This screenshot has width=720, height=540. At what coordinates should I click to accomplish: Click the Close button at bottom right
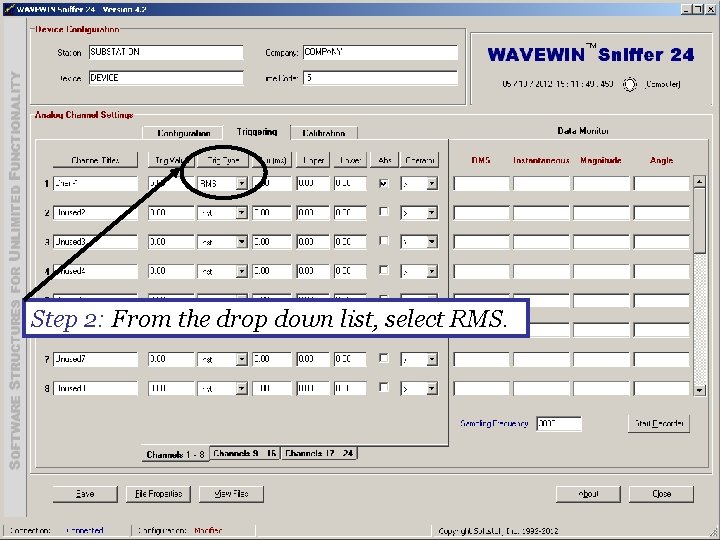[661, 494]
